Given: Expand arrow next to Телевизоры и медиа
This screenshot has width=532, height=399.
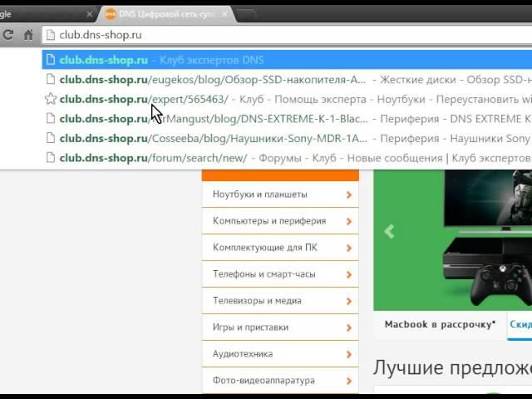Looking at the screenshot, I should coord(349,301).
